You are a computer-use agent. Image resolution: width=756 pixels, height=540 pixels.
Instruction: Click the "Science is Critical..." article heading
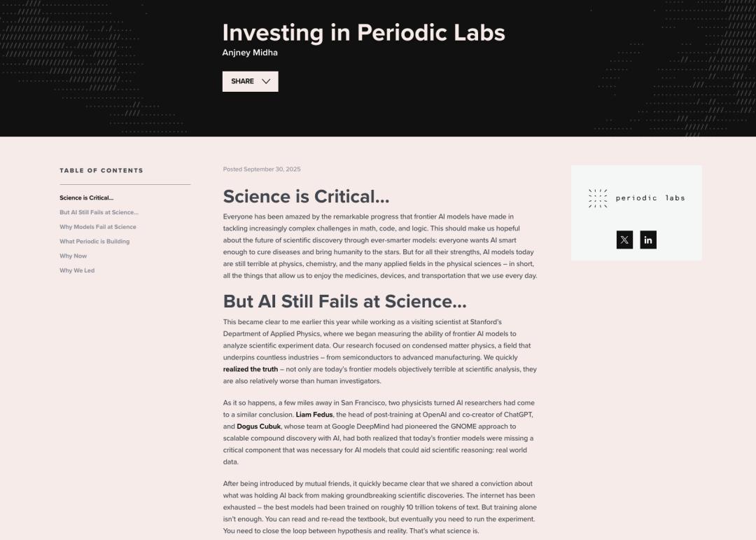pos(306,196)
